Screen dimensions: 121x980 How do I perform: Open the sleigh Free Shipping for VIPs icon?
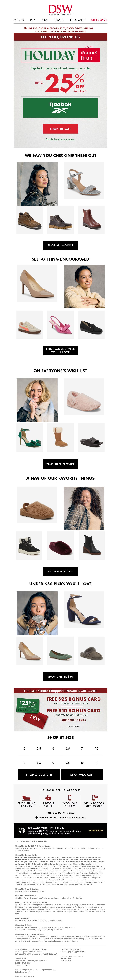click(x=26, y=798)
